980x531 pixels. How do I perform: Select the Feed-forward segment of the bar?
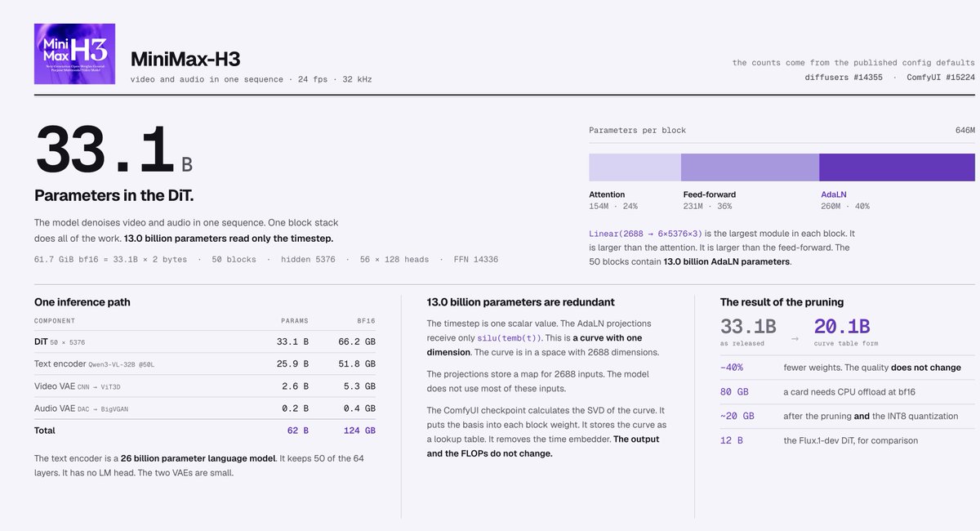(x=750, y=167)
